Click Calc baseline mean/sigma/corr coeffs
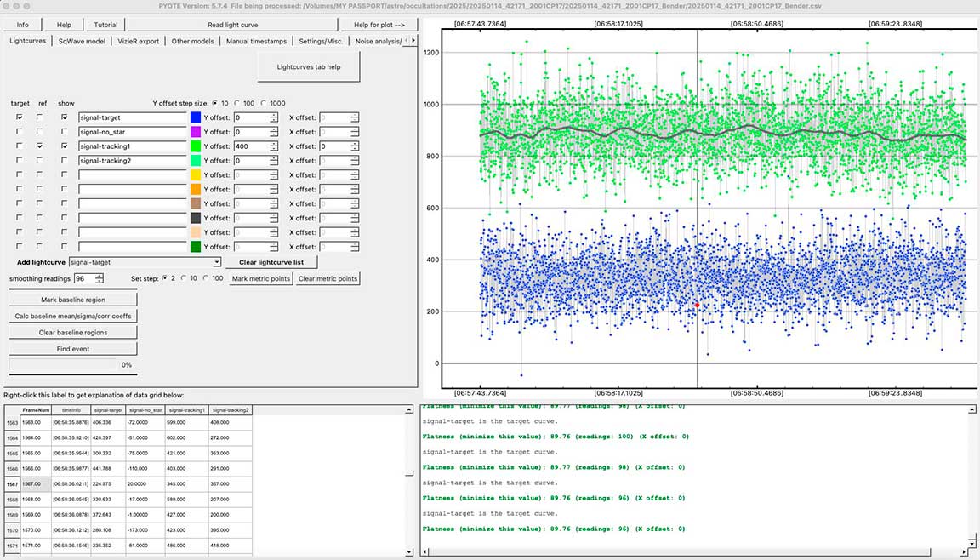Image resolution: width=980 pixels, height=560 pixels. click(73, 317)
